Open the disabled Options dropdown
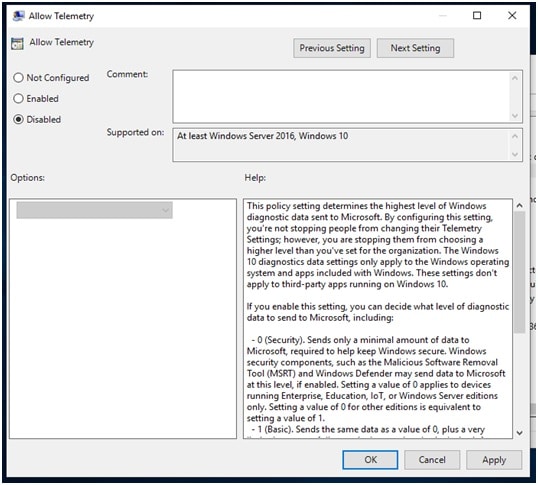The image size is (538, 485). click(x=94, y=210)
